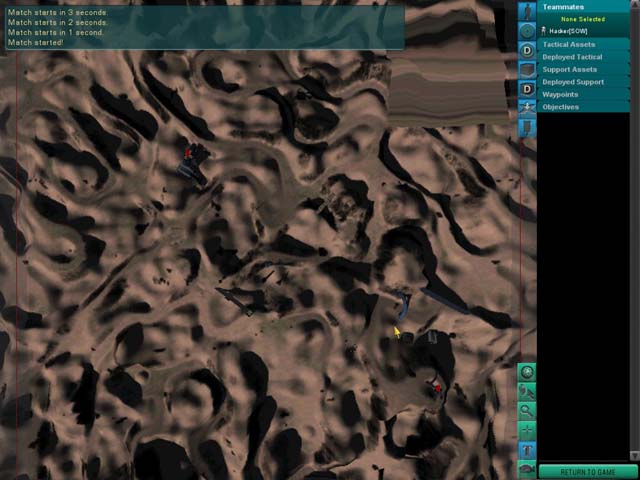Click the 'None Selected' status text
This screenshot has height=480, width=640.
point(583,19)
